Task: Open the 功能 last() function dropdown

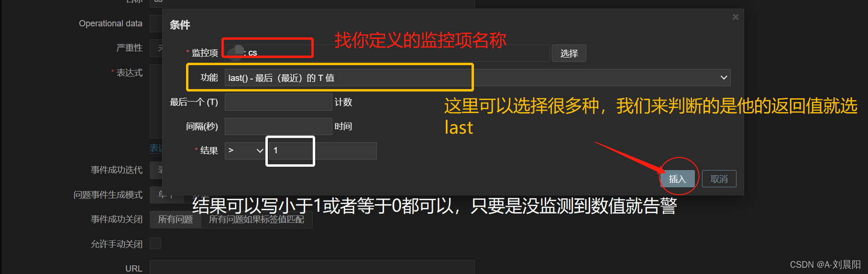Action: (477, 78)
